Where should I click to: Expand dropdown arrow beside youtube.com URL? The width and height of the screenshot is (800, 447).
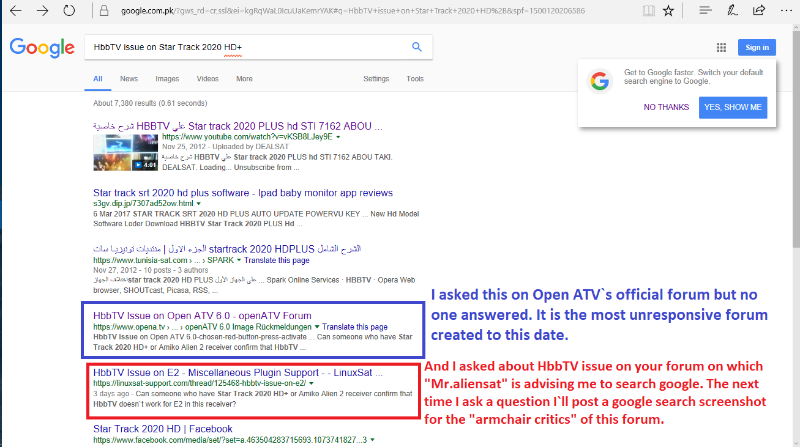pos(338,137)
